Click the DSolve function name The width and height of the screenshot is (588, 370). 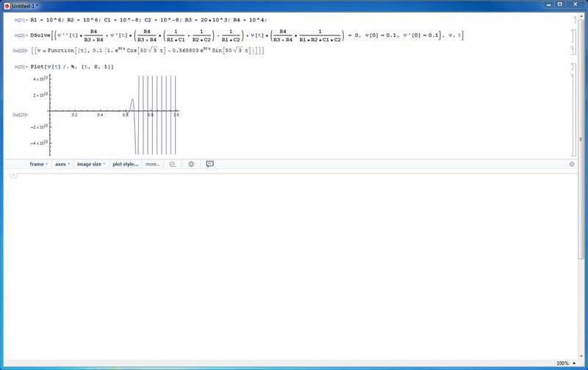(x=40, y=35)
